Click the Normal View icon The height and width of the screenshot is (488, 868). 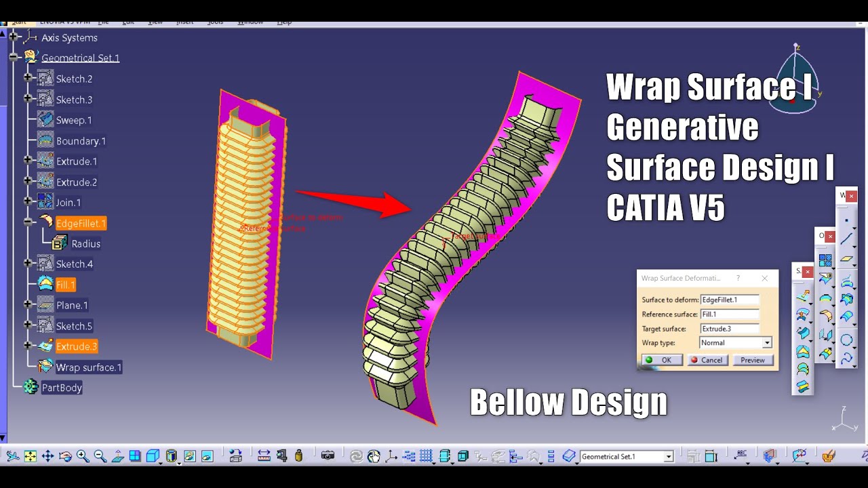117,456
